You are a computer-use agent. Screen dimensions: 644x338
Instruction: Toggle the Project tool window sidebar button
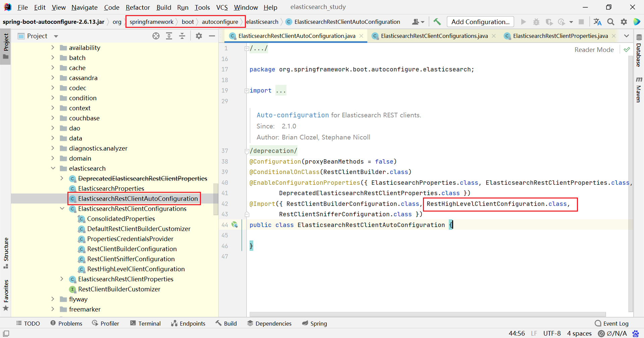point(6,46)
